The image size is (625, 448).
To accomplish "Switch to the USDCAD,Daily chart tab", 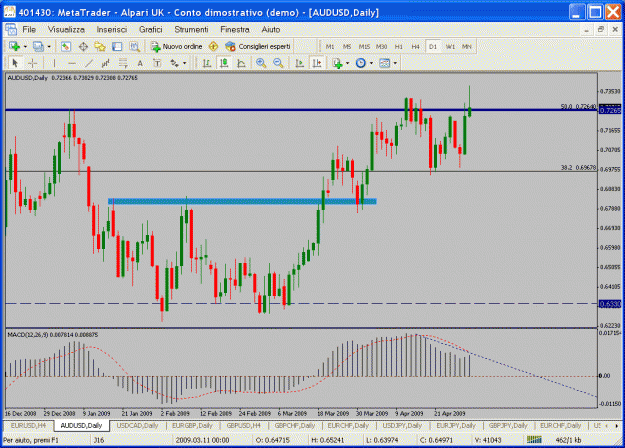I will pyautogui.click(x=137, y=426).
